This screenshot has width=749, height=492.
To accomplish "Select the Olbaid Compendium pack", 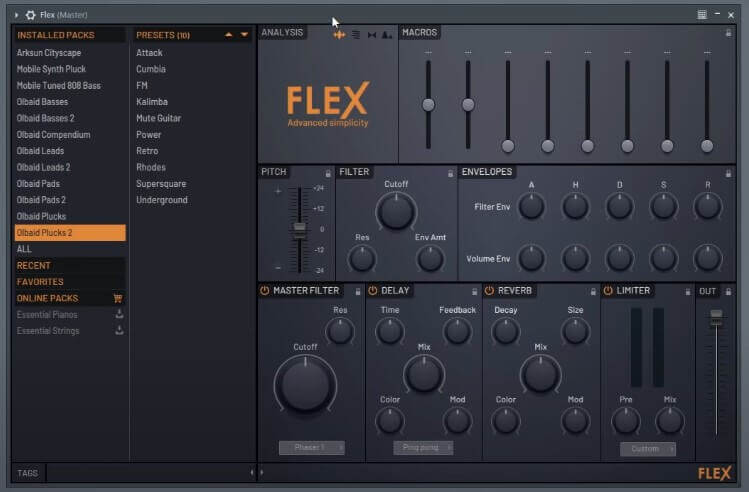I will [x=54, y=135].
